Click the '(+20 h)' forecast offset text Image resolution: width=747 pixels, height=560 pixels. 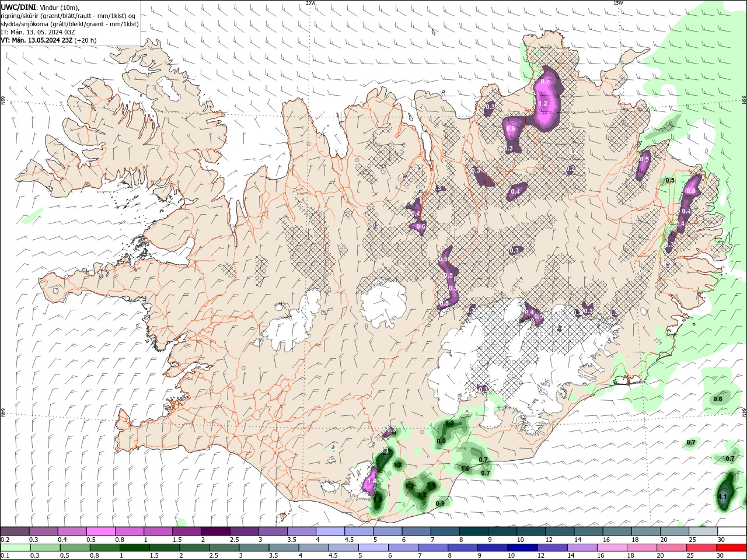tap(86, 40)
